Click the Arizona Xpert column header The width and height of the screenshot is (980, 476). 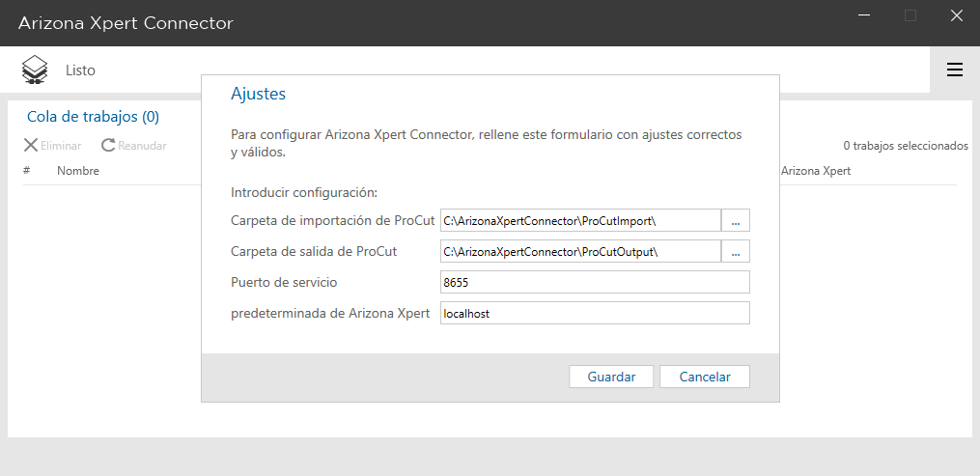click(x=816, y=171)
